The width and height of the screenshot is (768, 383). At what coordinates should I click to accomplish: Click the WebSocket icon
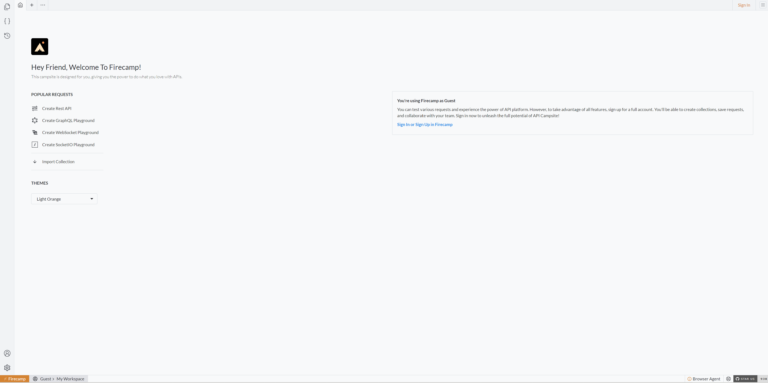tap(35, 132)
